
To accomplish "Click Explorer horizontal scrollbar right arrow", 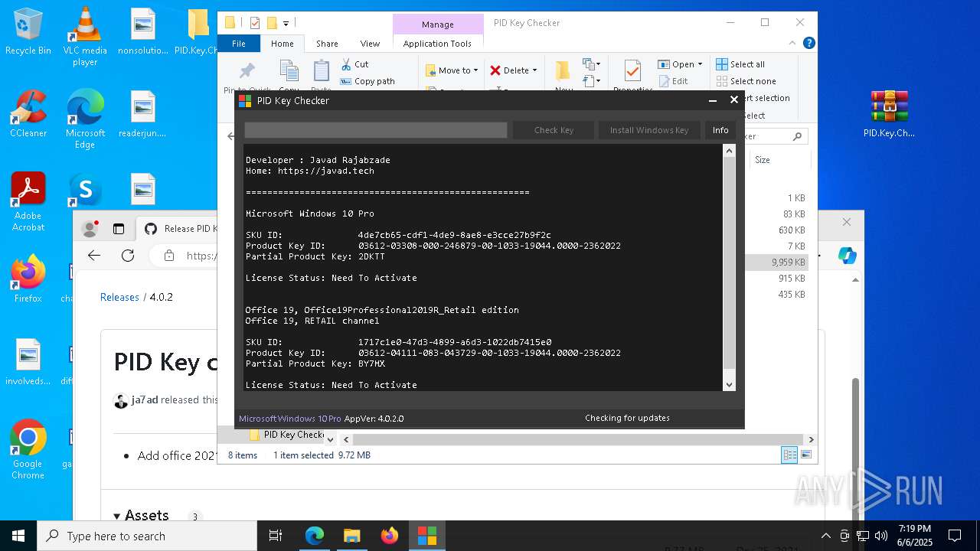I will pos(811,439).
